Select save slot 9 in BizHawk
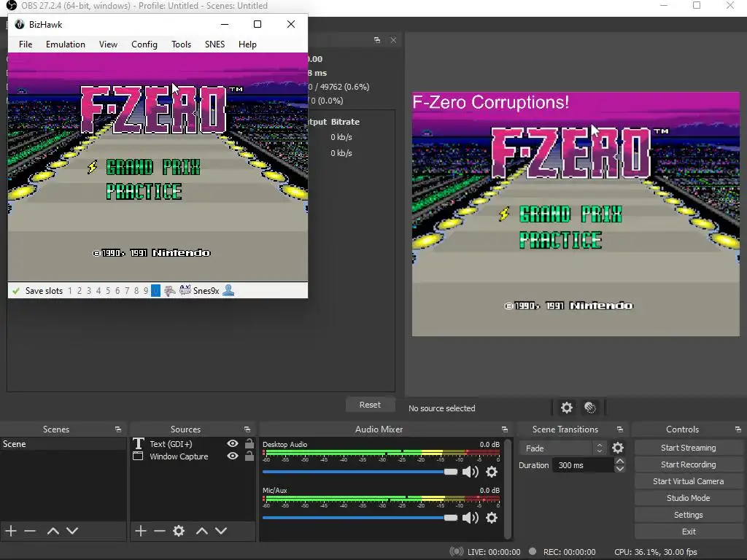The image size is (747, 560). tap(146, 290)
